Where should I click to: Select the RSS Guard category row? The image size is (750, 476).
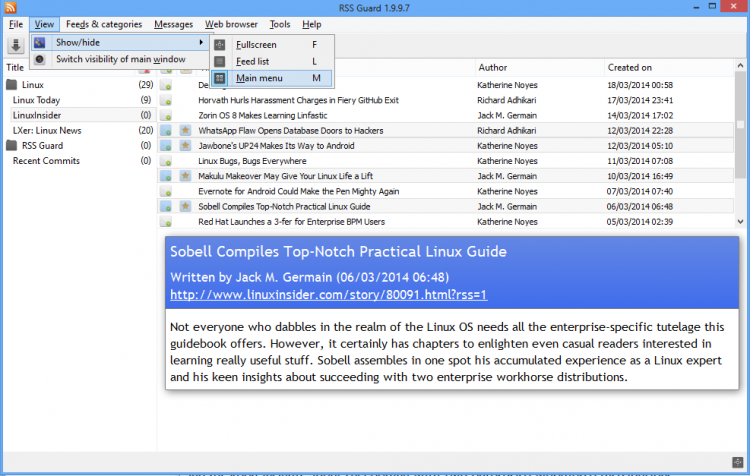click(81, 145)
